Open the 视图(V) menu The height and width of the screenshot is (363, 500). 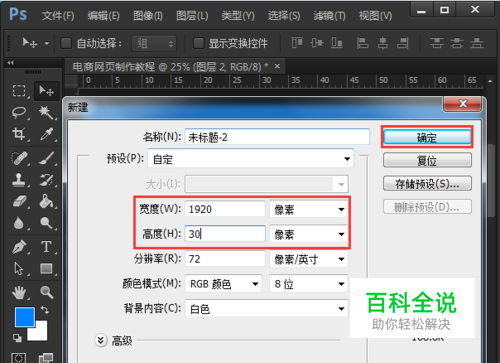tap(375, 16)
